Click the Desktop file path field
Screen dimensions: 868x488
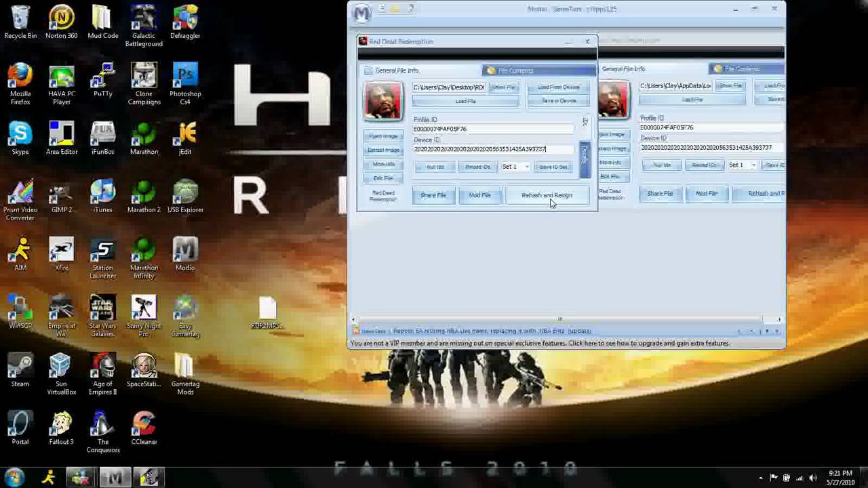point(449,87)
